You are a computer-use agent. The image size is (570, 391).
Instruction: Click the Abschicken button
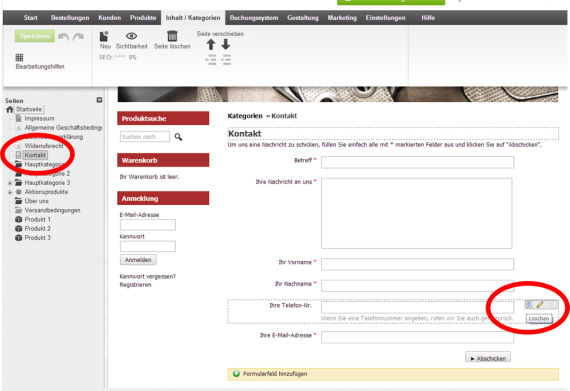(488, 358)
